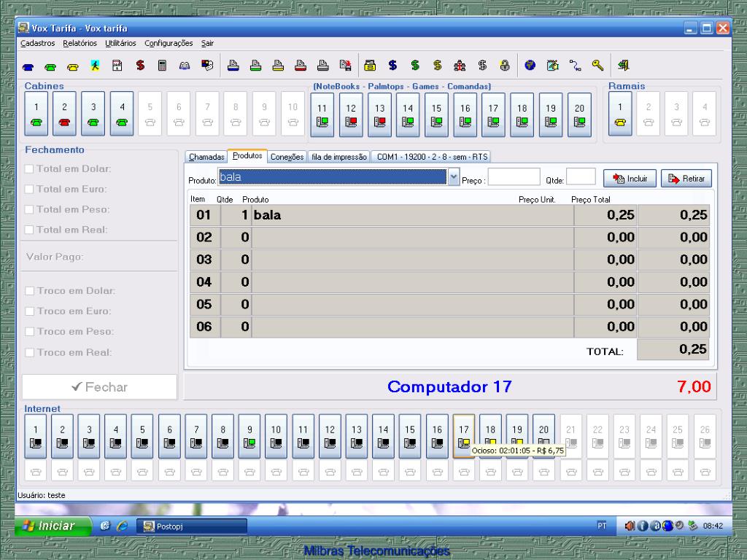Open the COM1 - 19200 tab

(432, 157)
